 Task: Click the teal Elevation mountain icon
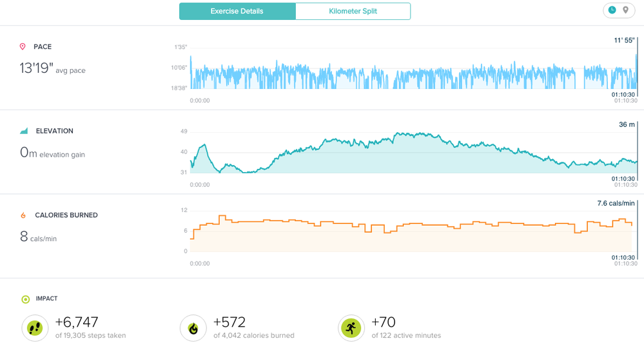click(24, 131)
